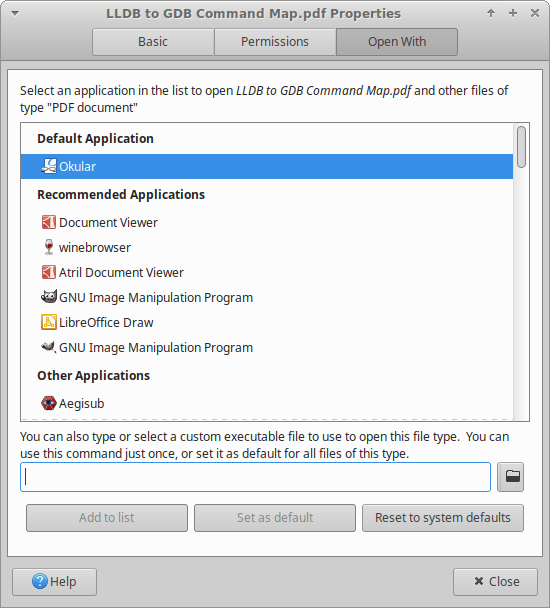Click the Aegisub eye icon
The width and height of the screenshot is (550, 608).
[49, 404]
